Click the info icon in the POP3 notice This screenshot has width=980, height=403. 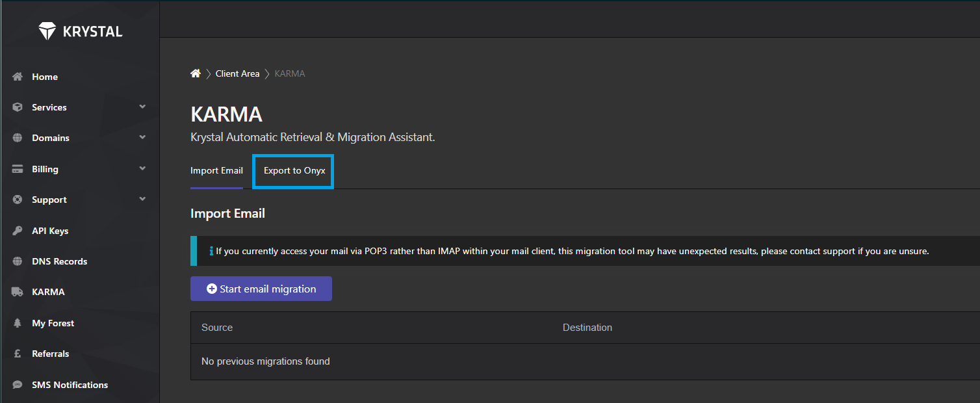(211, 251)
